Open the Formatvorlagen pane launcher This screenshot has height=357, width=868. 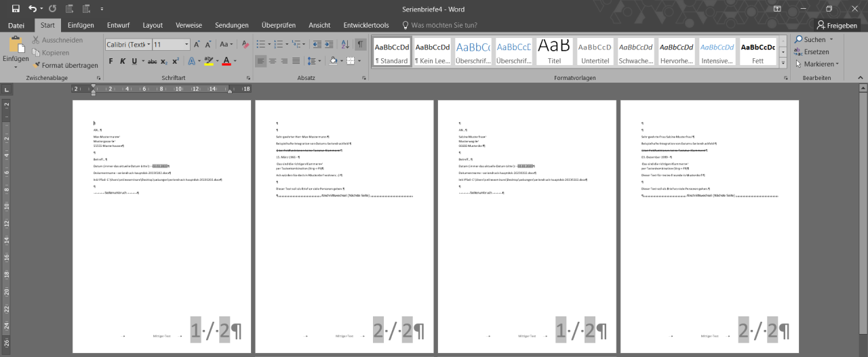(x=785, y=78)
